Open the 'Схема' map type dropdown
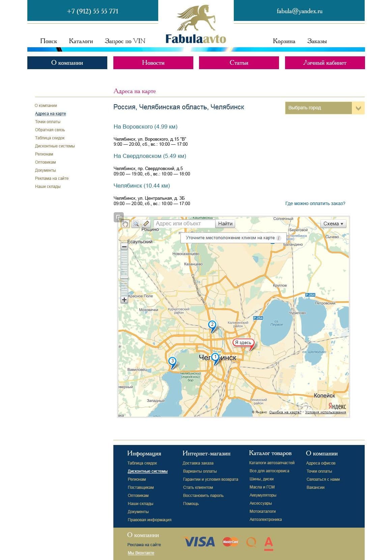 coord(333,224)
